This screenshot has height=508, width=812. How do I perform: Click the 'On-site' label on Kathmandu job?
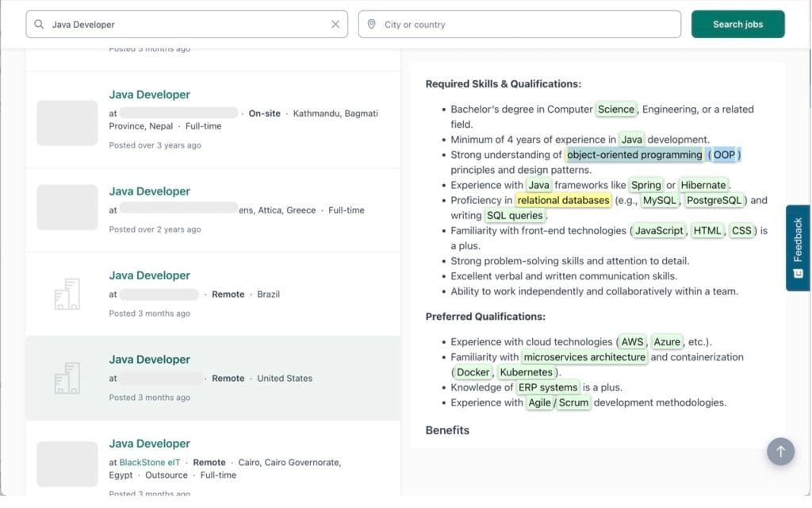264,113
